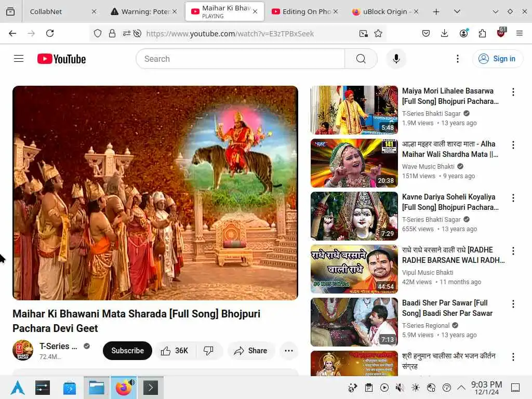This screenshot has width=532, height=399.
Task: Open System Settings from the taskbar
Action: point(43,388)
